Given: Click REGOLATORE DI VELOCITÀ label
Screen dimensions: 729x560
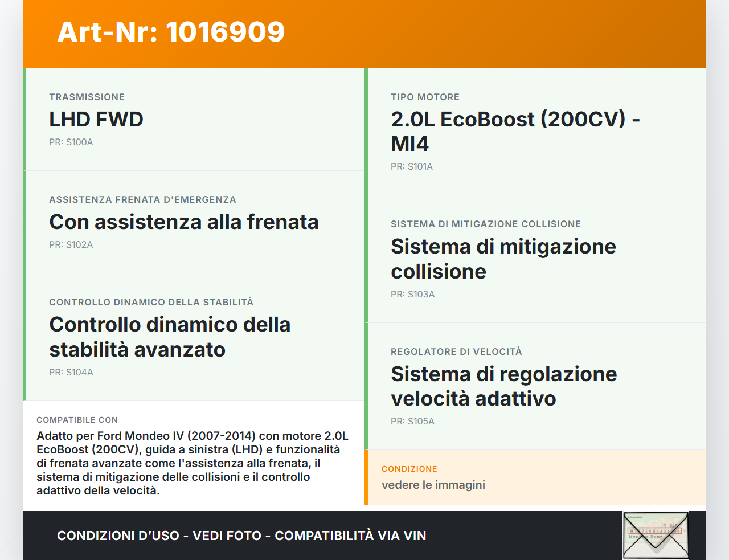Looking at the screenshot, I should tap(456, 352).
